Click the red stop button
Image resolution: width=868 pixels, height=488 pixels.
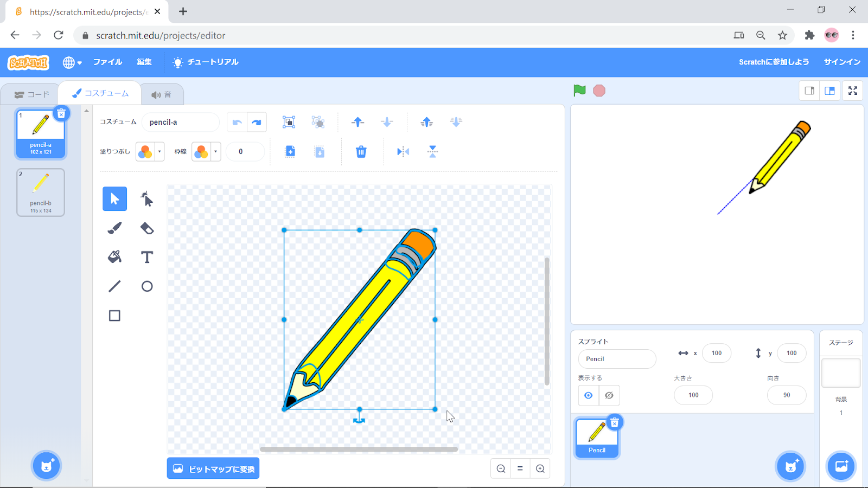(599, 91)
